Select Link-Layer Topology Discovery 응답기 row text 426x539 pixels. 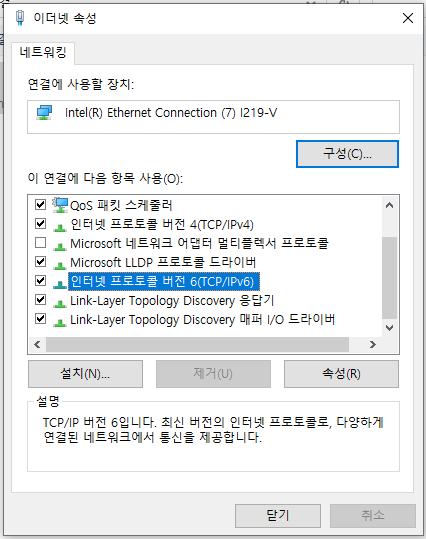coord(172,301)
